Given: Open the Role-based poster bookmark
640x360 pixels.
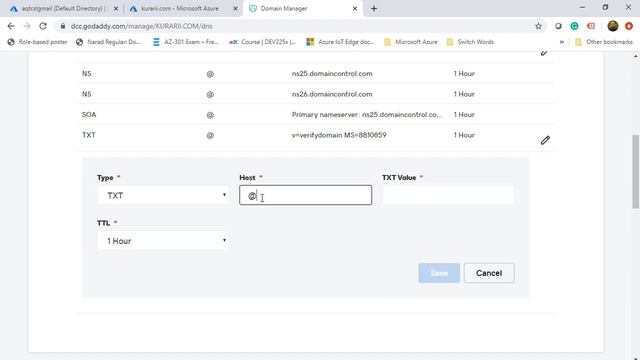Looking at the screenshot, I should pyautogui.click(x=37, y=42).
